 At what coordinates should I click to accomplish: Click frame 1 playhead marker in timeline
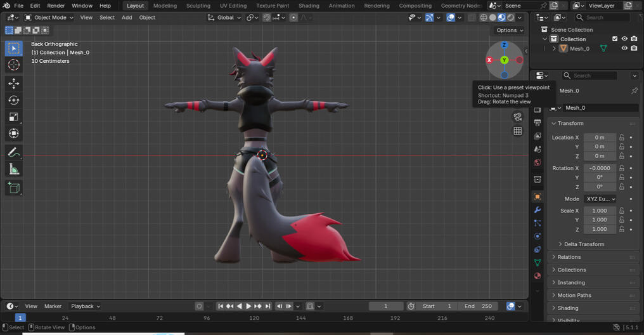pos(20,318)
